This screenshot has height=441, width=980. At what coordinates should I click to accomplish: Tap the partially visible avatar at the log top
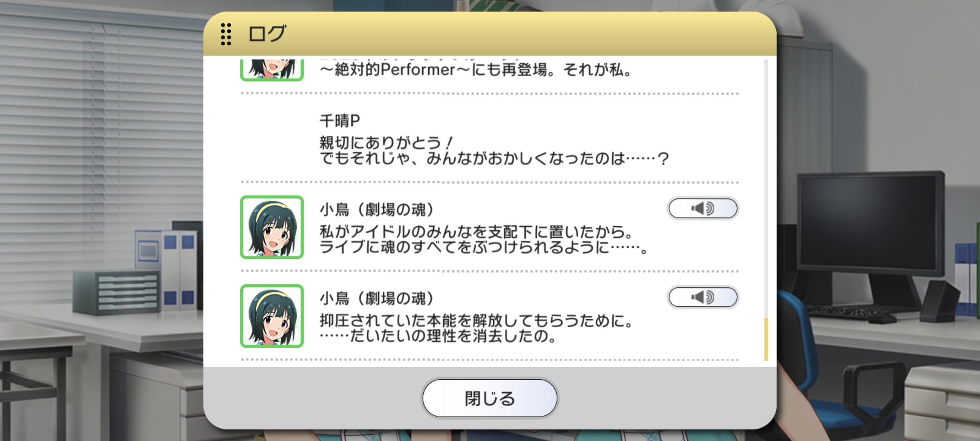272,70
